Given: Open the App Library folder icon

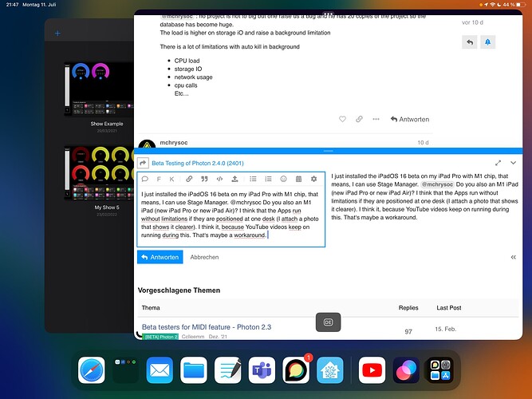Looking at the screenshot, I should click(x=440, y=369).
